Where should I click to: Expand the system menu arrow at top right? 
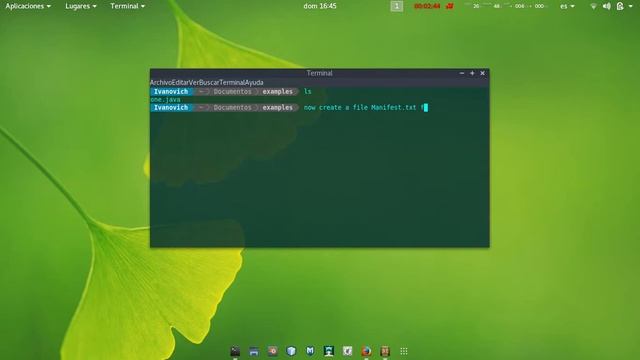point(631,6)
